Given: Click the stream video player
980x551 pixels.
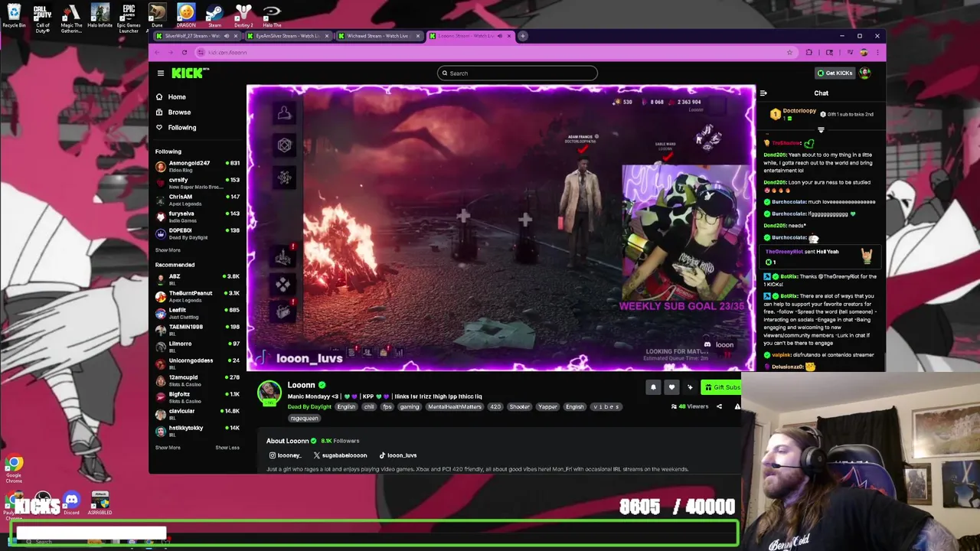Looking at the screenshot, I should pos(501,228).
